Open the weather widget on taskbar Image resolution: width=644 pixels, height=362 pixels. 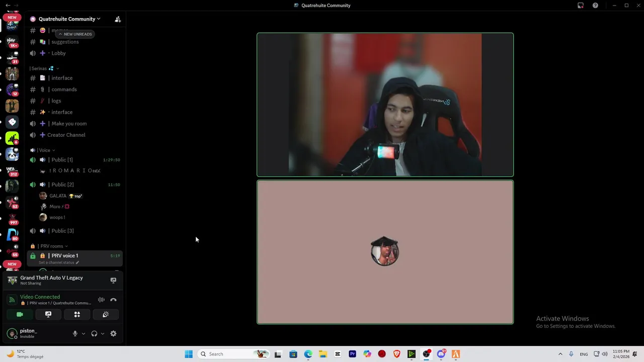pyautogui.click(x=25, y=354)
